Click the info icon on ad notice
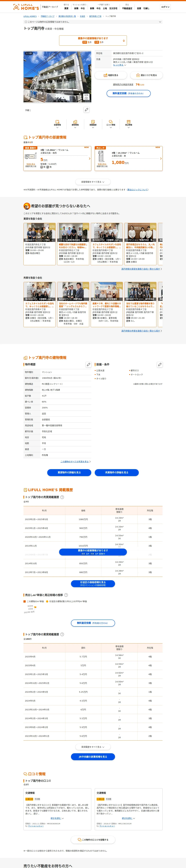186x868 pixels. pos(26,22)
